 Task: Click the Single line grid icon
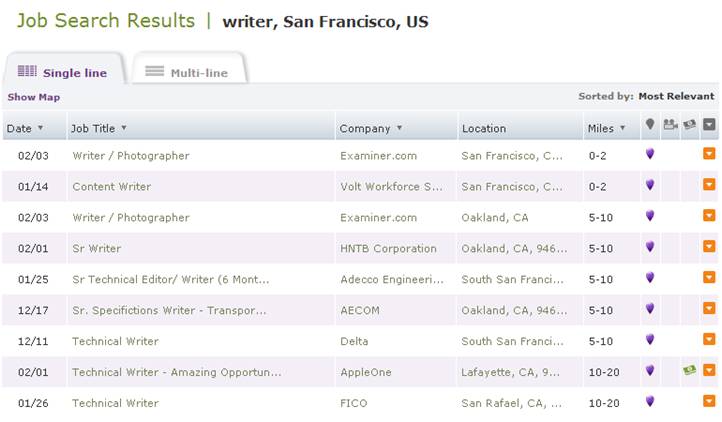[x=27, y=71]
